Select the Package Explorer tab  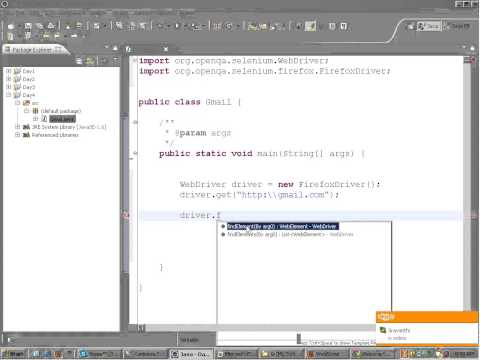pyautogui.click(x=35, y=50)
